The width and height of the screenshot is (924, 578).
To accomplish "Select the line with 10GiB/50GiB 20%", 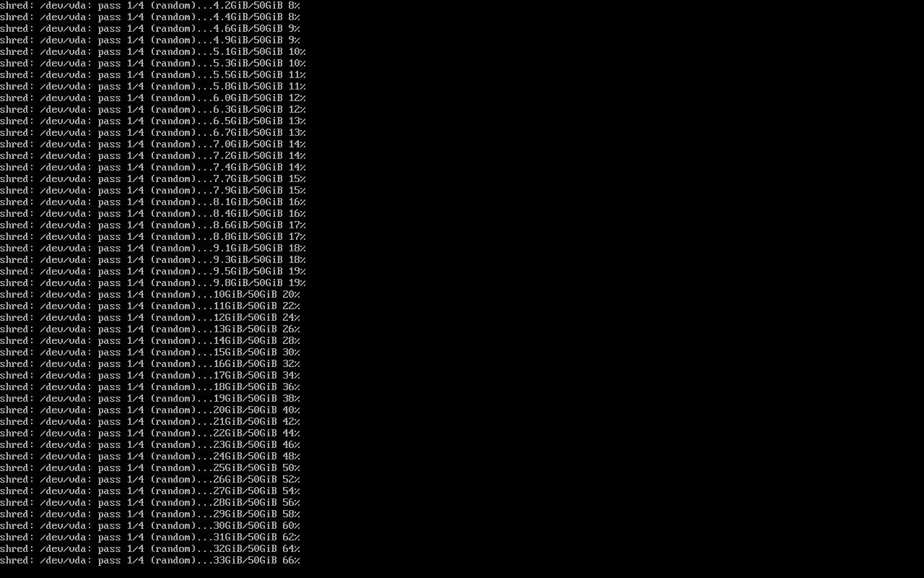I will pos(150,295).
